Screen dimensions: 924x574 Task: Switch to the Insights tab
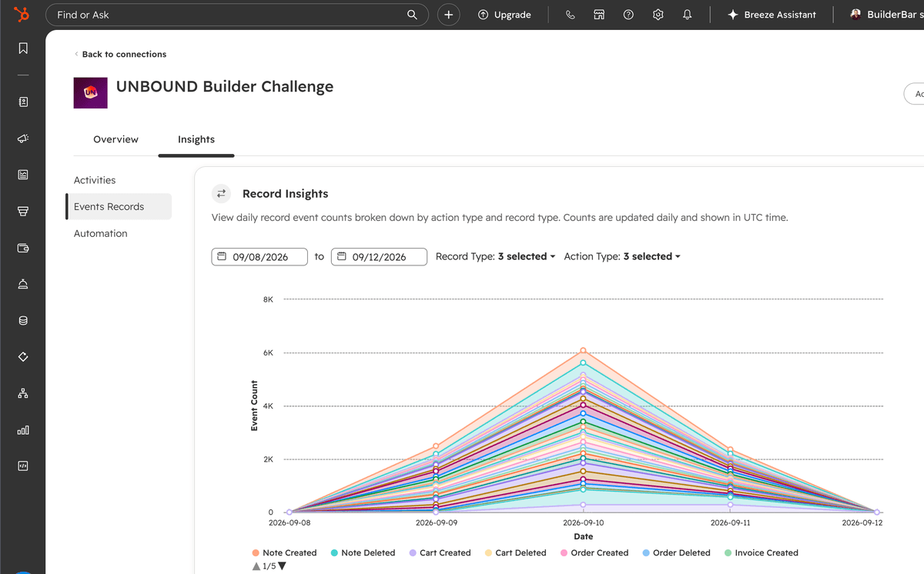pyautogui.click(x=196, y=139)
